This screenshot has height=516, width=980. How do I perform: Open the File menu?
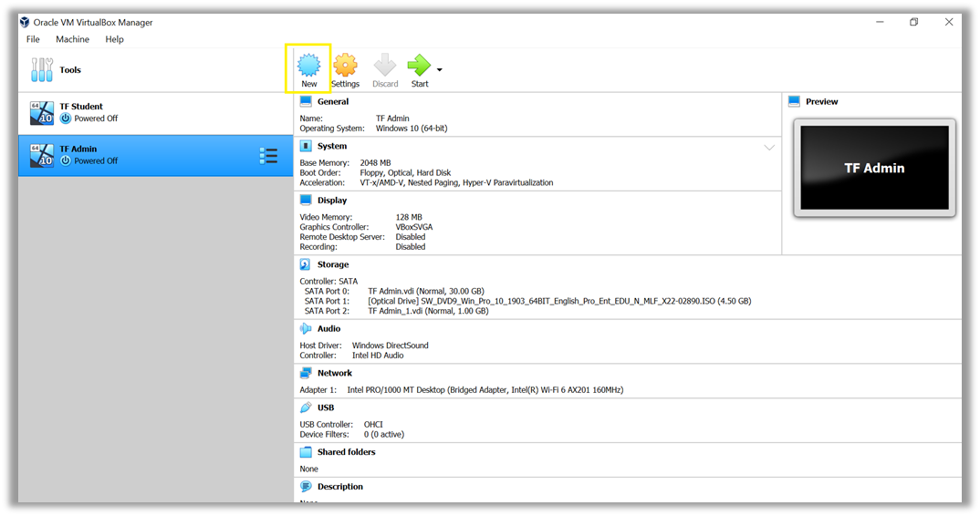click(x=33, y=38)
